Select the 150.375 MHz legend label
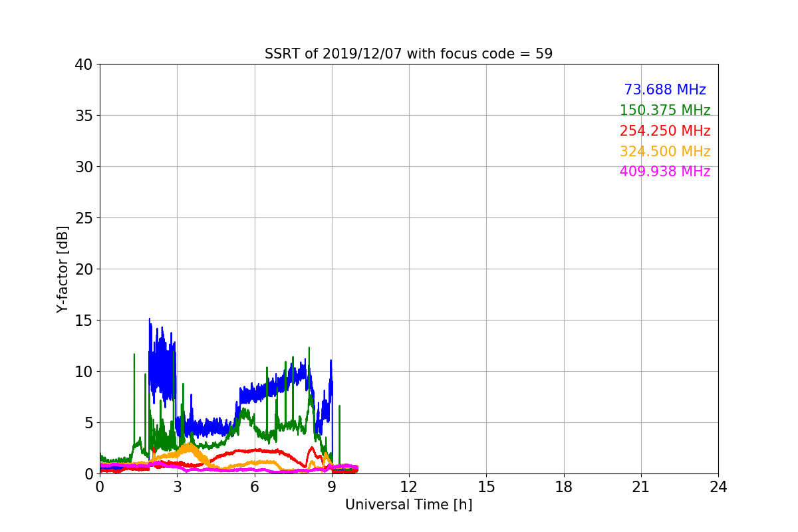Viewport: 798px width, 532px height. [665, 110]
